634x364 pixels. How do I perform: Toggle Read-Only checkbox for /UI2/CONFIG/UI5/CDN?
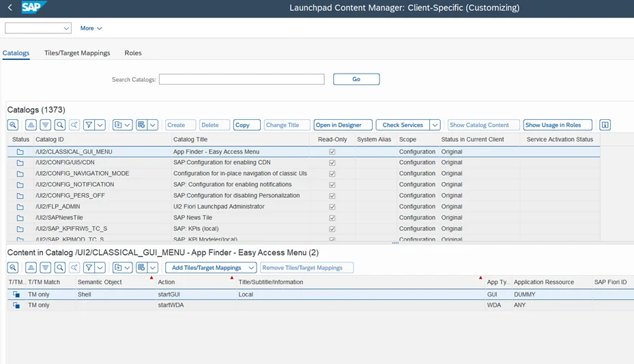[332, 163]
